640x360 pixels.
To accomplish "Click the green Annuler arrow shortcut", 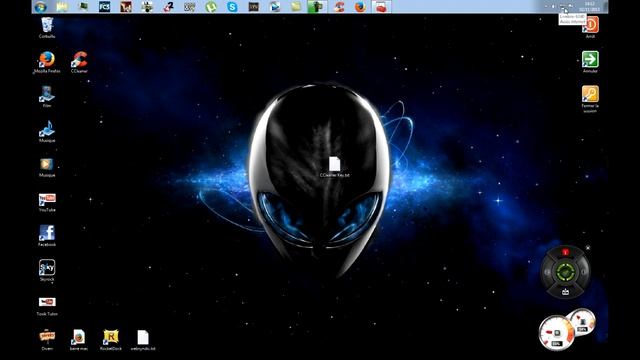I will click(x=590, y=62).
